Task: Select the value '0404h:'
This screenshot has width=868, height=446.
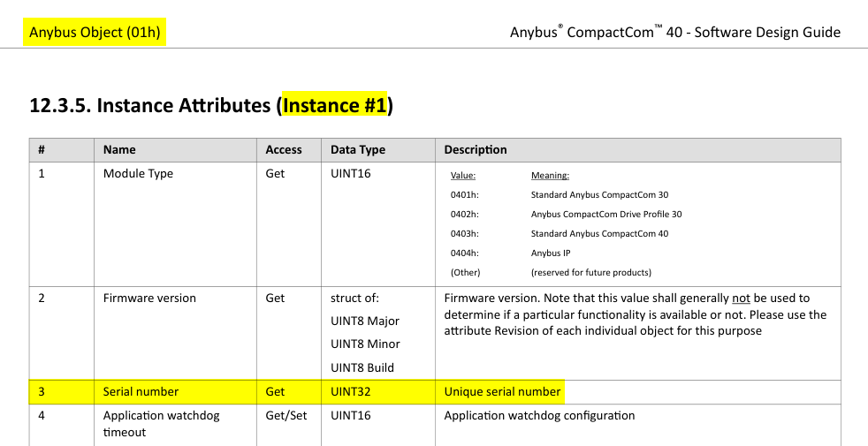Action: (x=464, y=253)
